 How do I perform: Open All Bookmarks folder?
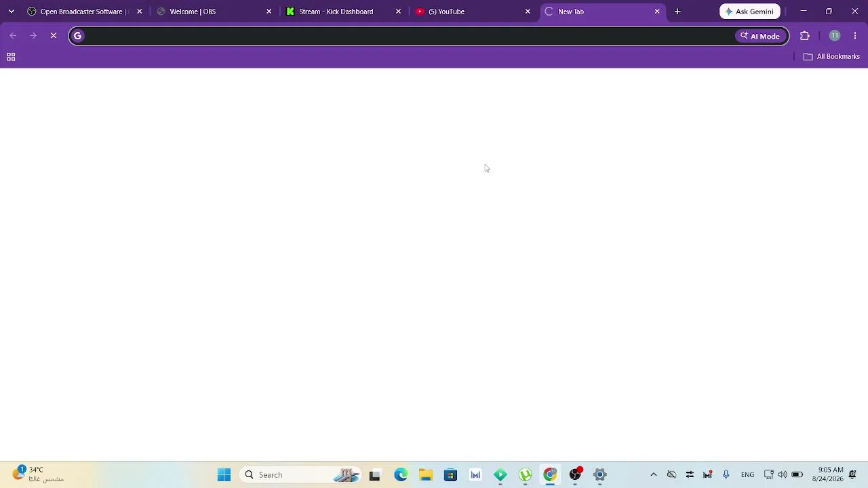tap(831, 56)
